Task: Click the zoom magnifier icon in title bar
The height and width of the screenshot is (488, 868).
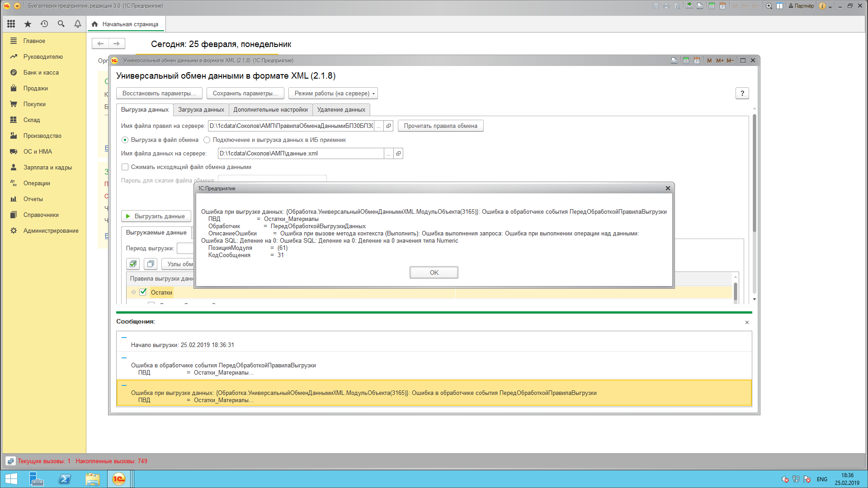Action: click(769, 6)
